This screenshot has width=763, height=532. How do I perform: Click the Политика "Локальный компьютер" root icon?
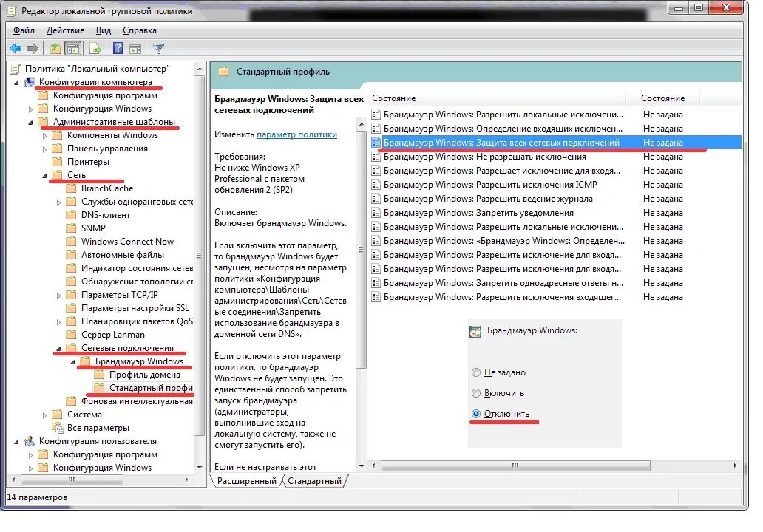pos(16,69)
